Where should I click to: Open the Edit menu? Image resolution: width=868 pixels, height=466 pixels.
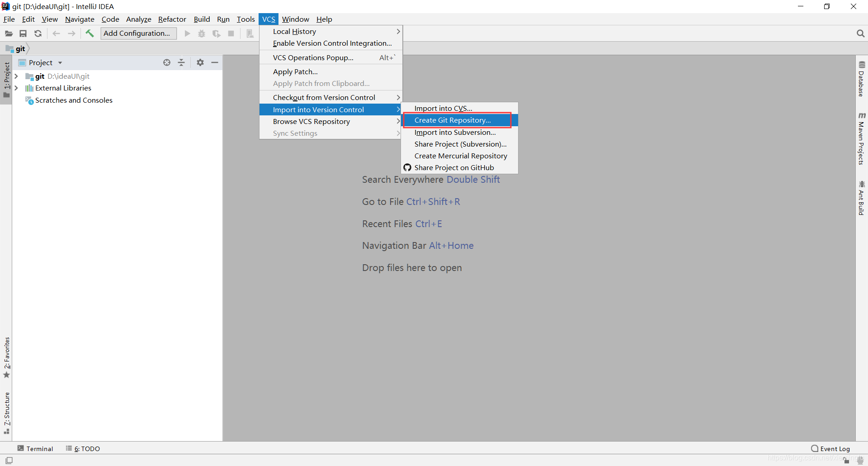[28, 19]
